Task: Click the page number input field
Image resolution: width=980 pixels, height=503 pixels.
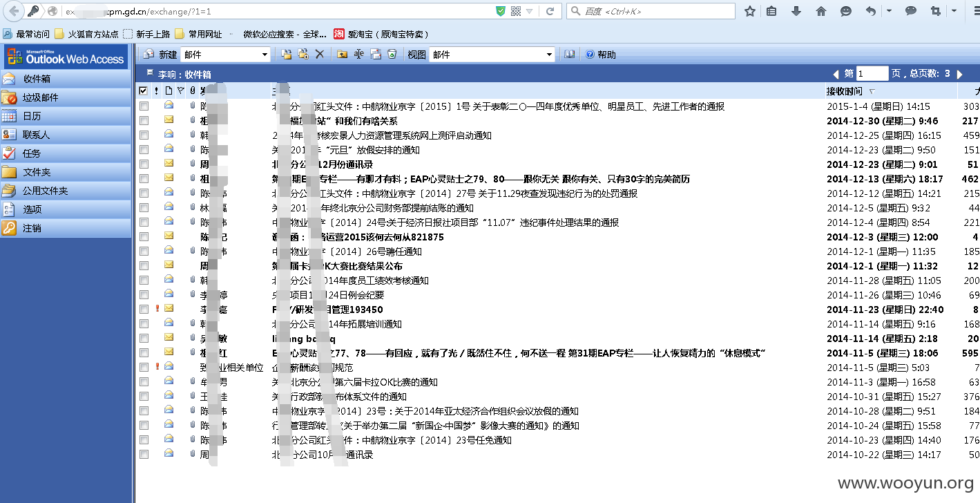Action: pyautogui.click(x=872, y=73)
